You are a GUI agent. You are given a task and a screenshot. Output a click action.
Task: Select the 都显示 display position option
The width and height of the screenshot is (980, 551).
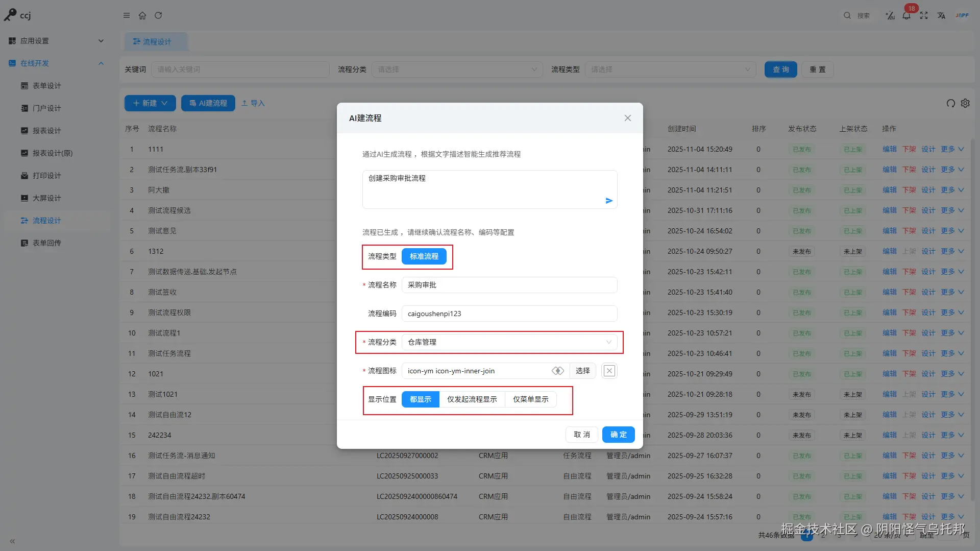click(421, 399)
